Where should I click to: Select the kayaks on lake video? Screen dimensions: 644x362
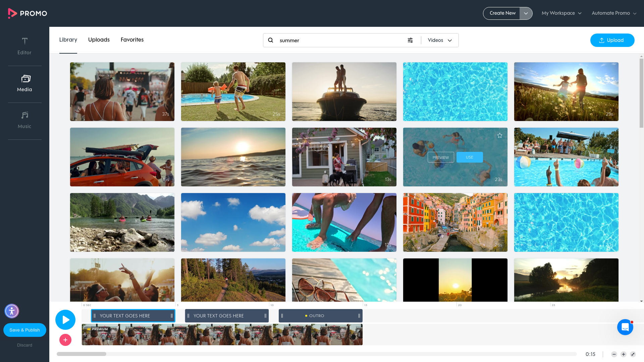tap(122, 222)
